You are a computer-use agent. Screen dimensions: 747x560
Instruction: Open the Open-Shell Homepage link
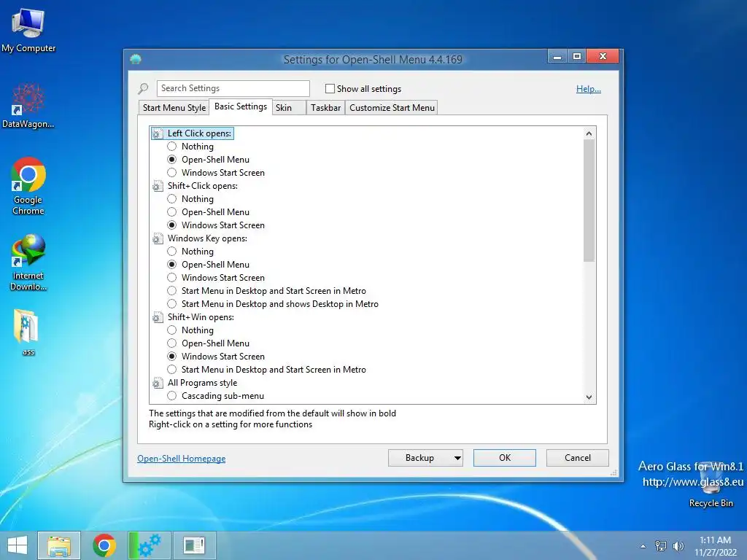click(182, 459)
